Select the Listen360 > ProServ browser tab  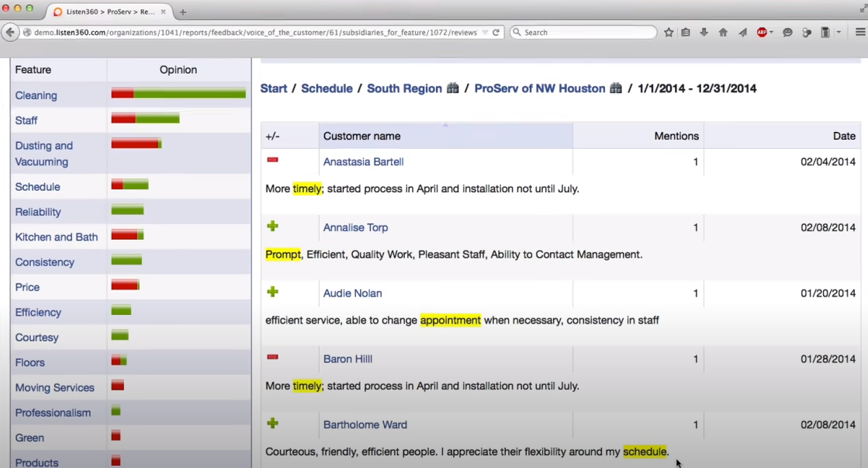pos(109,12)
